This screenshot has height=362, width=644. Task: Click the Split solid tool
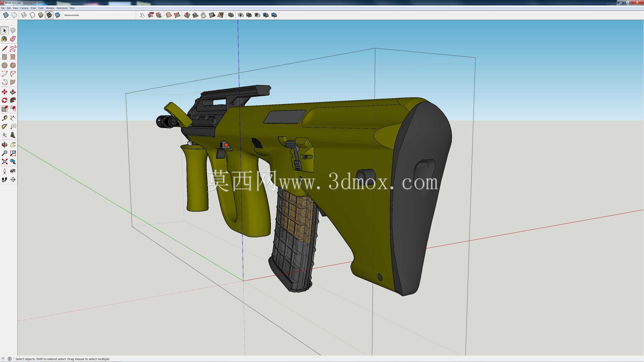274,15
